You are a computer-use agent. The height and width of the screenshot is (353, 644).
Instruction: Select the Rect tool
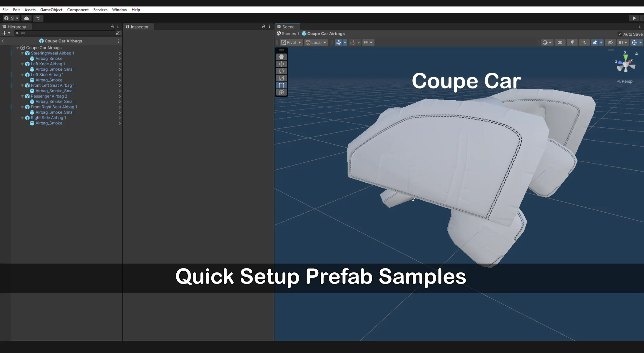281,85
